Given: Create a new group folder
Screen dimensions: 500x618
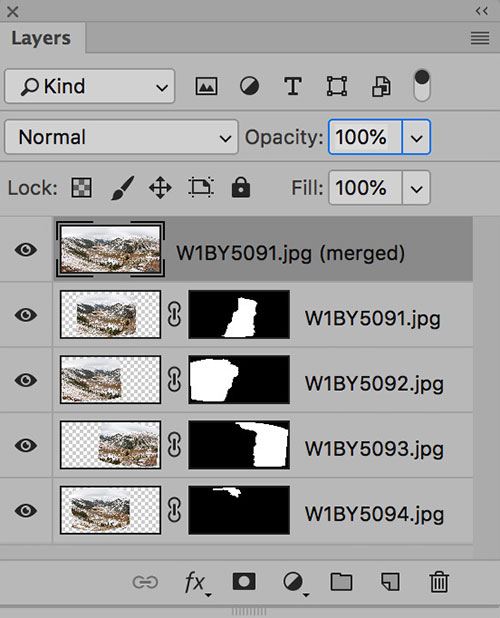Looking at the screenshot, I should click(x=341, y=582).
